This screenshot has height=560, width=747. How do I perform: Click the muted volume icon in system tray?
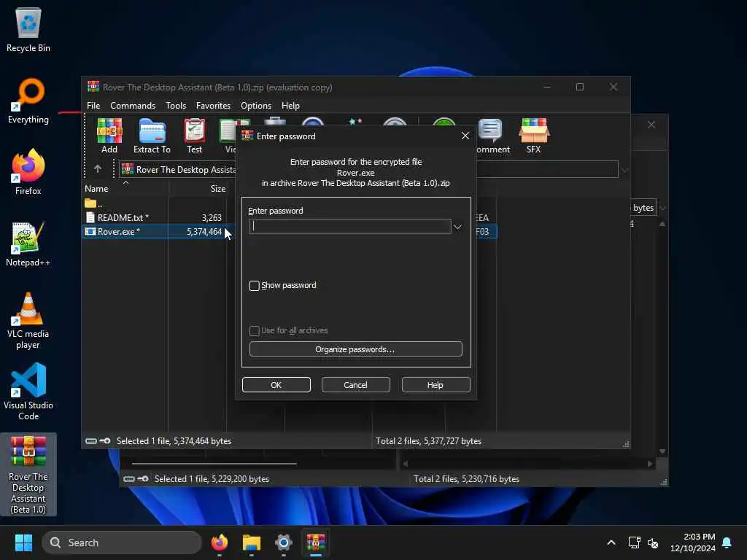[653, 542]
